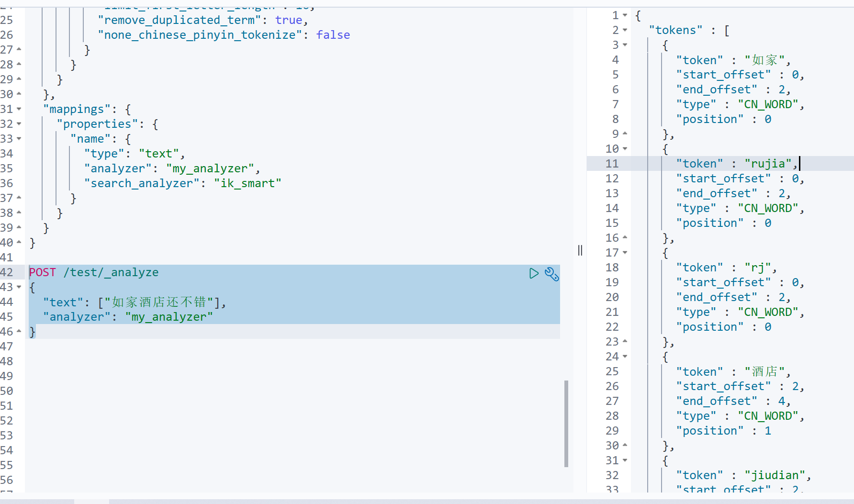
Task: Toggle fold arrow at editor line 27
Action: tap(19, 50)
